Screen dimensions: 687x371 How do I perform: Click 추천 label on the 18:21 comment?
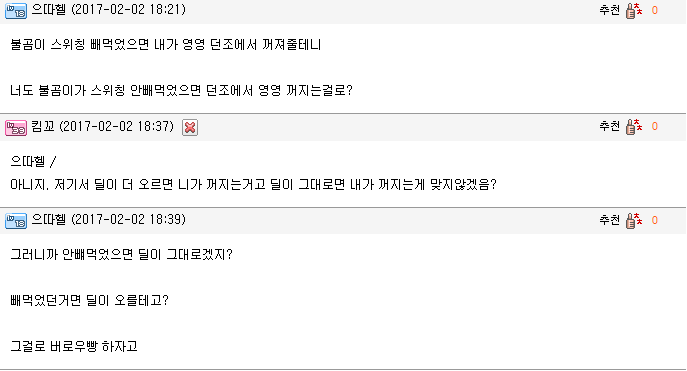pyautogui.click(x=609, y=10)
